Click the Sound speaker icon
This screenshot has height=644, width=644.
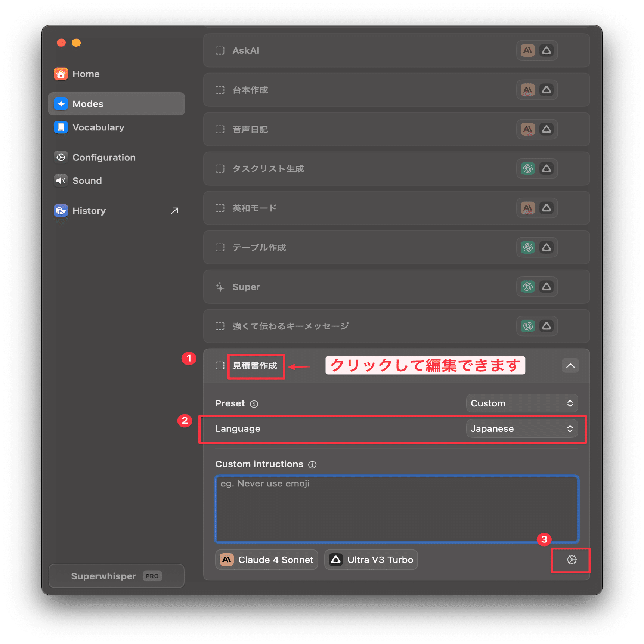(x=61, y=181)
